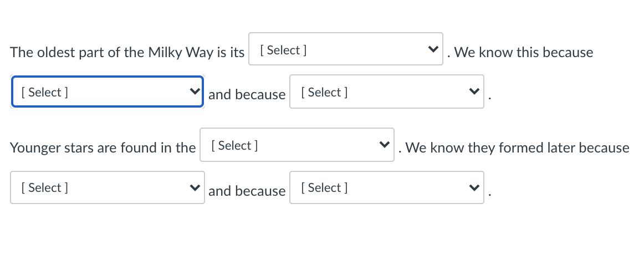Image resolution: width=644 pixels, height=254 pixels.
Task: Open the dropdown after 'Milky Way is its'
Action: [345, 49]
